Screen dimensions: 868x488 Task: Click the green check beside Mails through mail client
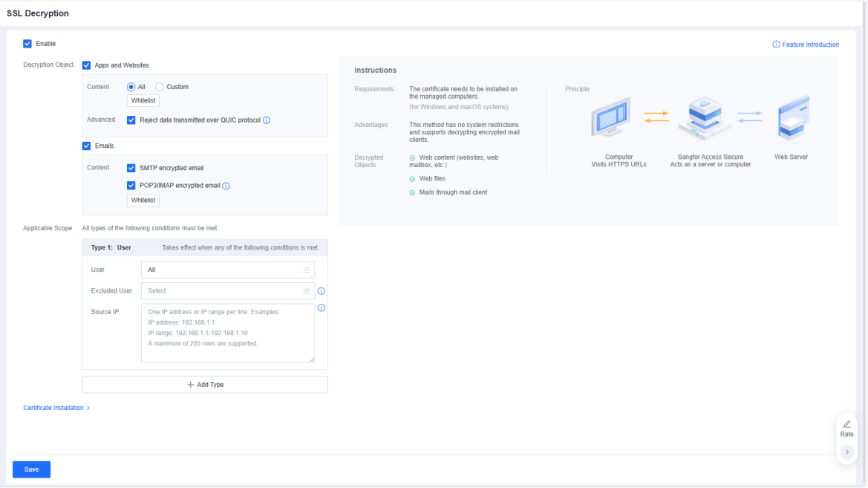[412, 193]
